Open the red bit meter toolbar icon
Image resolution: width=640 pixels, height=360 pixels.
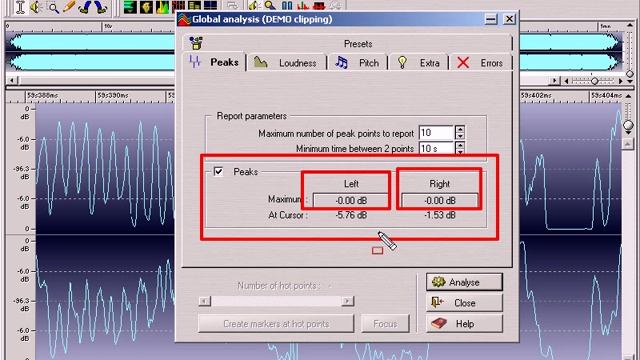[178, 6]
